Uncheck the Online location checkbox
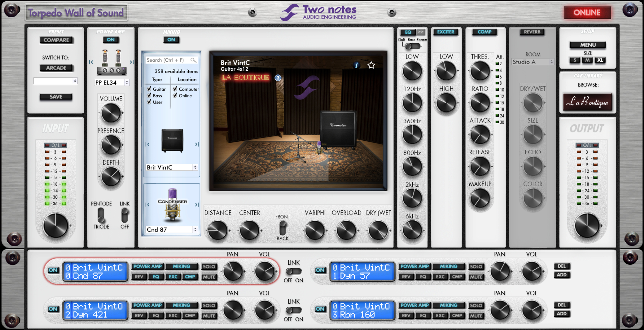This screenshot has height=330, width=644. click(175, 96)
